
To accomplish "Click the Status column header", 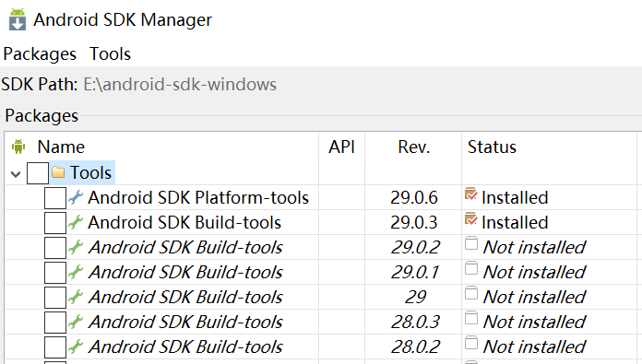I will click(492, 147).
